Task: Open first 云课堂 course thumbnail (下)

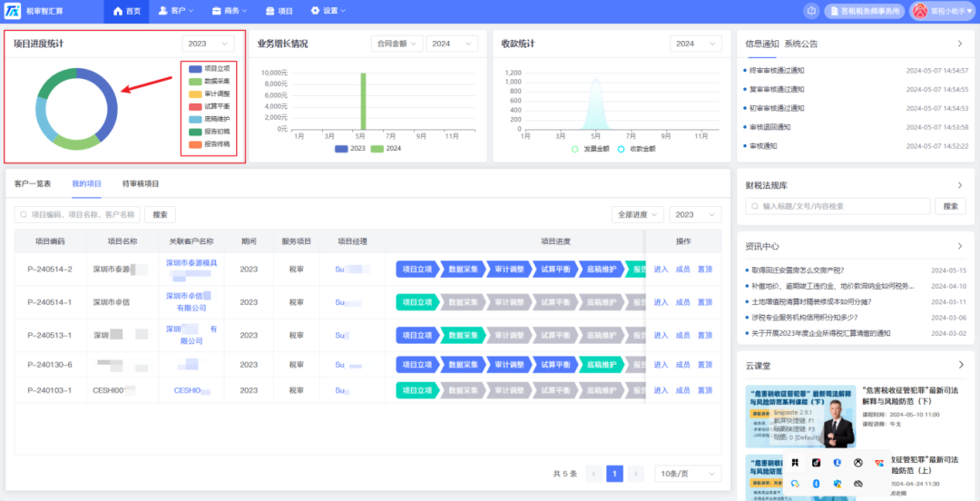Action: (800, 416)
